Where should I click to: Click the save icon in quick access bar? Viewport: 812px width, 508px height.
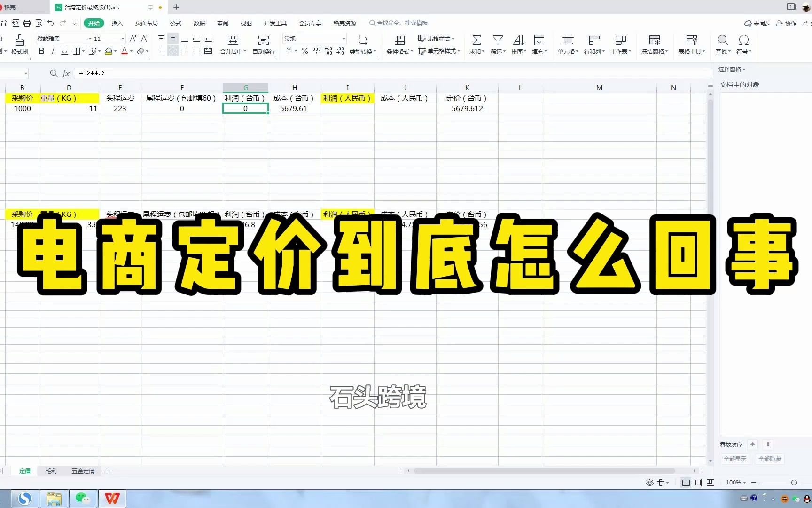[4, 23]
